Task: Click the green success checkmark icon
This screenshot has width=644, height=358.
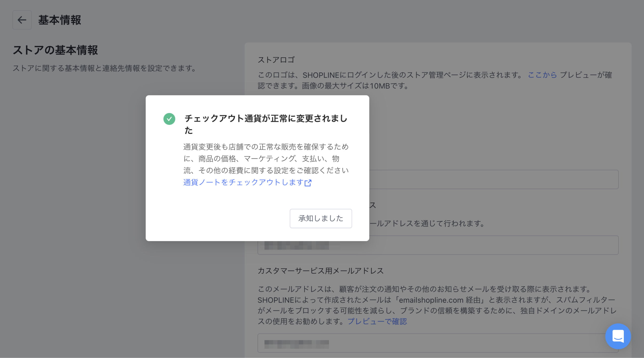Action: pos(169,119)
